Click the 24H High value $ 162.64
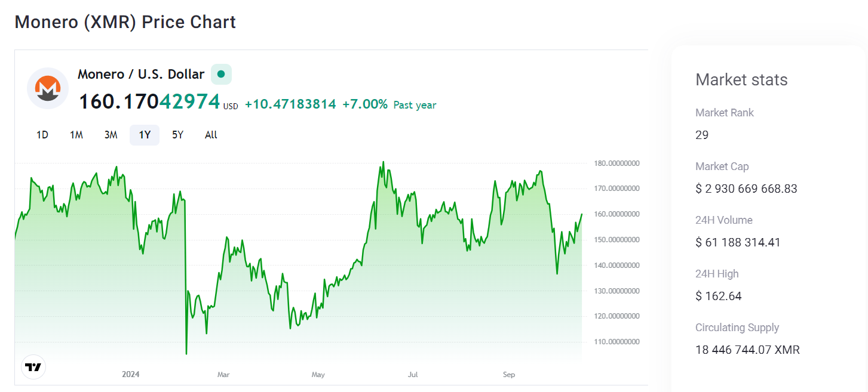 coord(719,296)
